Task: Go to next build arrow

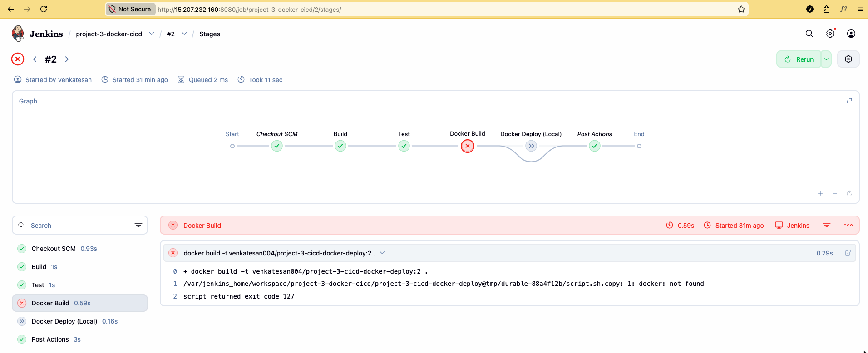Action: tap(67, 59)
